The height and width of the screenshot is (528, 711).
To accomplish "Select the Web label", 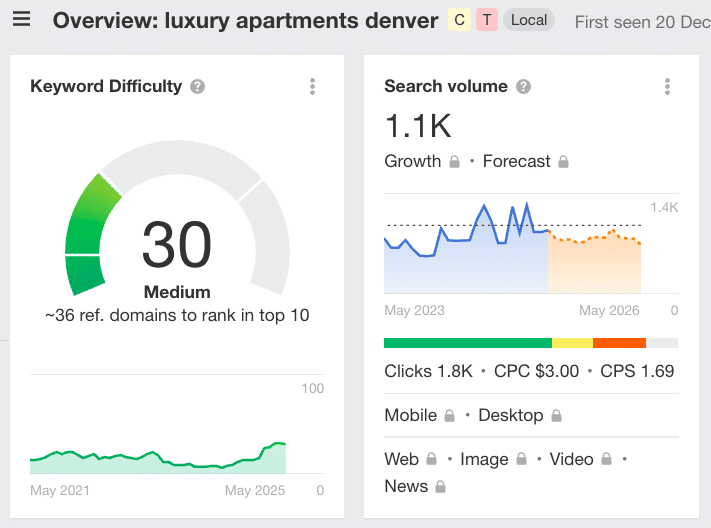I will pyautogui.click(x=402, y=459).
